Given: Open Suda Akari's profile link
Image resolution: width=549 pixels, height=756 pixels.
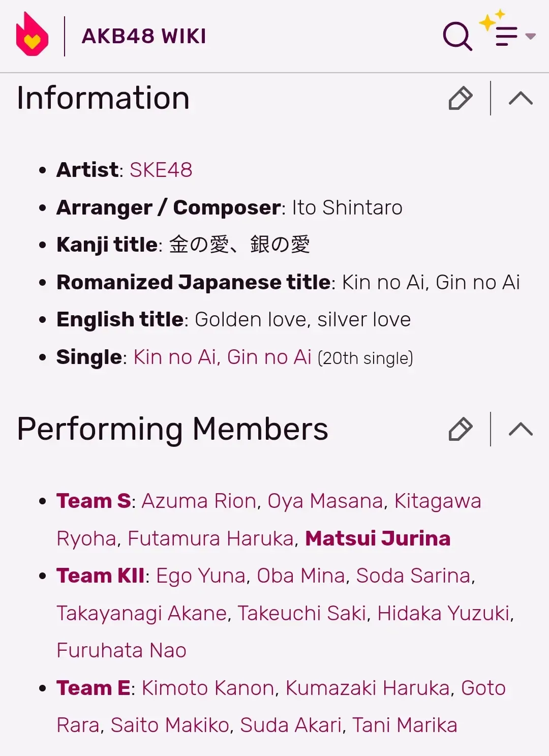Looking at the screenshot, I should (291, 725).
